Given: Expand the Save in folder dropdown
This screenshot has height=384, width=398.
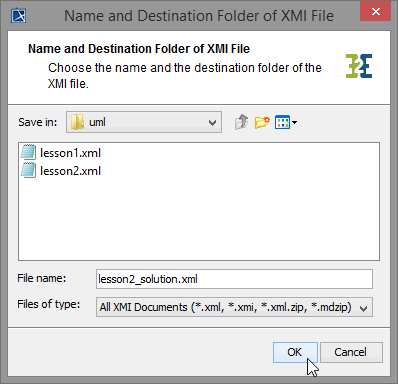Looking at the screenshot, I should [212, 123].
